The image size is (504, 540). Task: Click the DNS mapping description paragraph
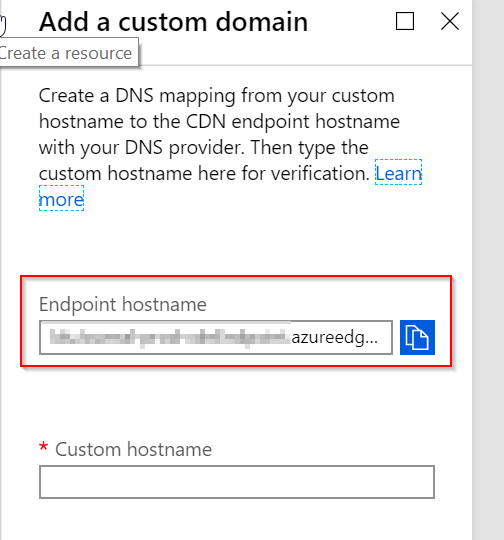pyautogui.click(x=230, y=147)
